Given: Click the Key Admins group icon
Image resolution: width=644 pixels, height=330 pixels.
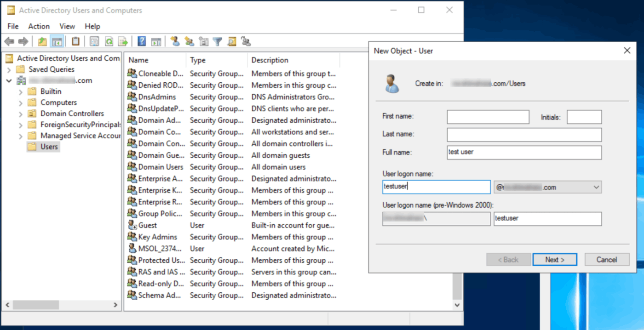Looking at the screenshot, I should pos(132,237).
